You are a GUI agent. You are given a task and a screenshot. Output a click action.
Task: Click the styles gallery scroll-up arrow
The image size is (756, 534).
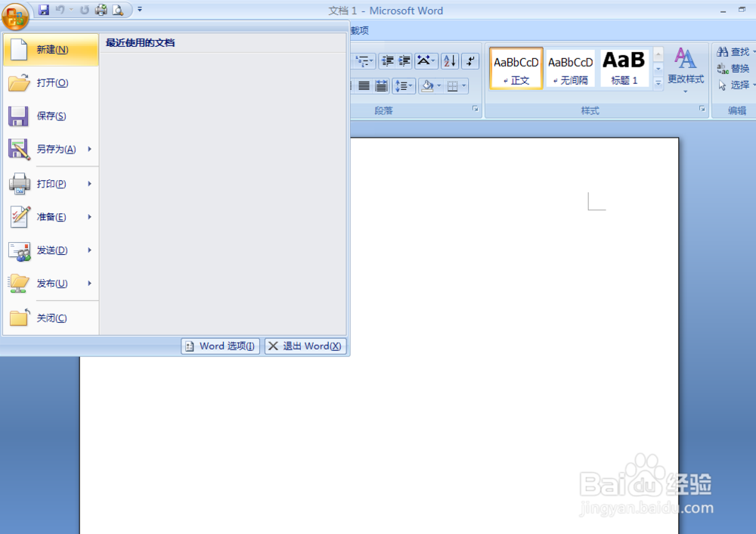(x=658, y=54)
